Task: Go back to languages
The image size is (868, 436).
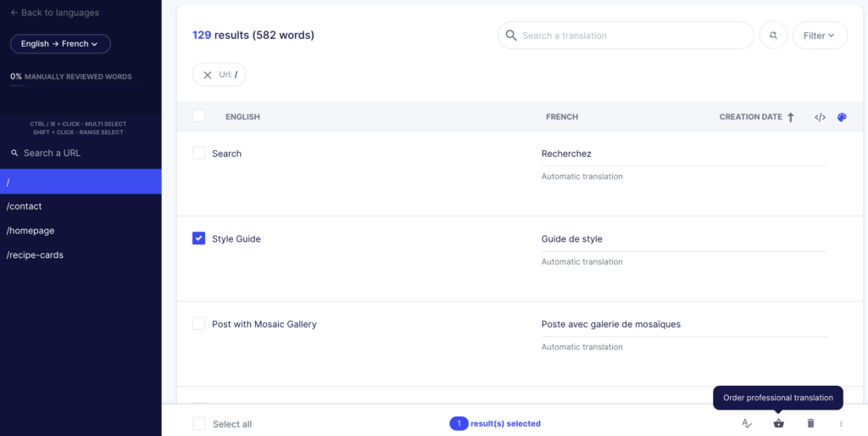Action: [x=55, y=12]
